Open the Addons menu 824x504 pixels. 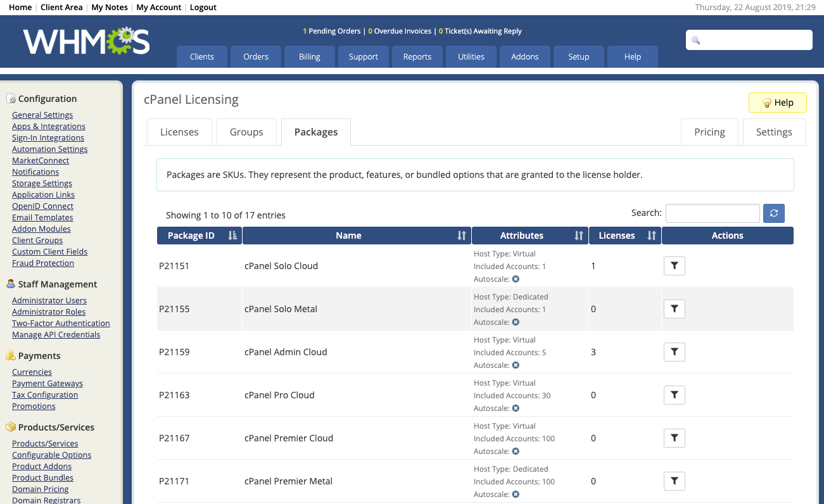pos(525,56)
